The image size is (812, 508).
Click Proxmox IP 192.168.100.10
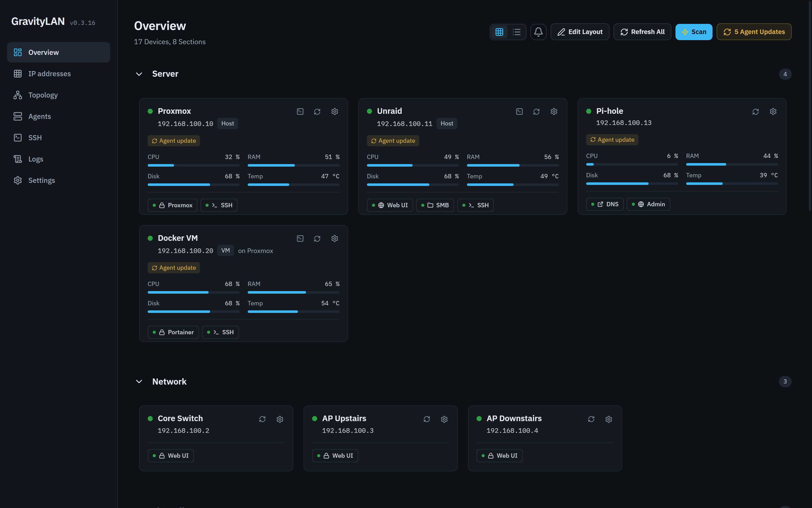(x=185, y=124)
